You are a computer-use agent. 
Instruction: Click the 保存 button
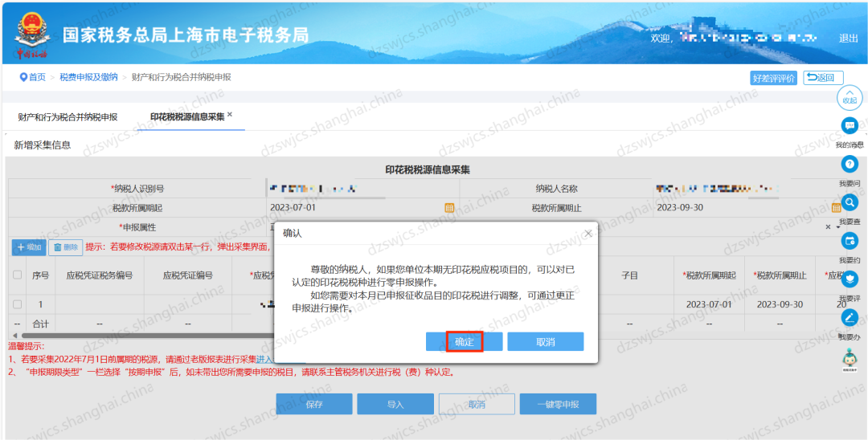314,404
